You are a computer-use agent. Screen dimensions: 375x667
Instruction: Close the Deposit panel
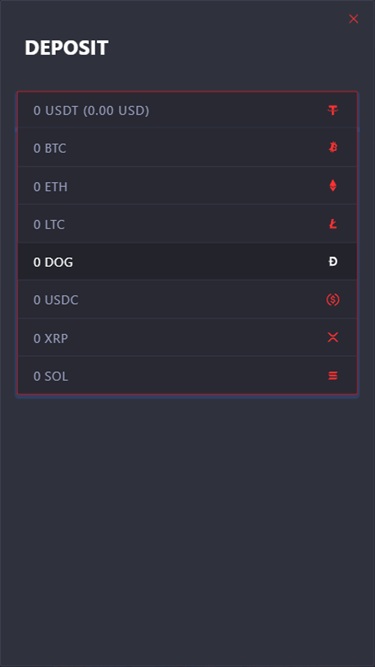353,19
